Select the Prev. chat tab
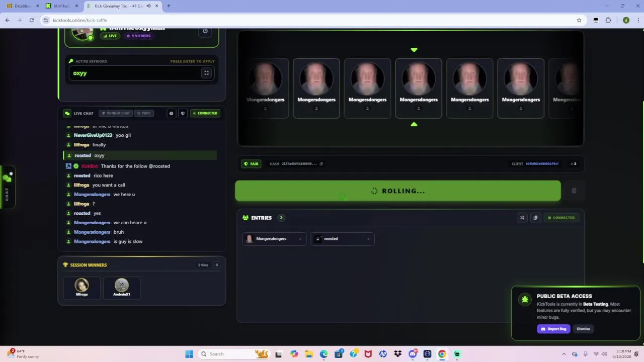This screenshot has height=362, width=644. [144, 113]
